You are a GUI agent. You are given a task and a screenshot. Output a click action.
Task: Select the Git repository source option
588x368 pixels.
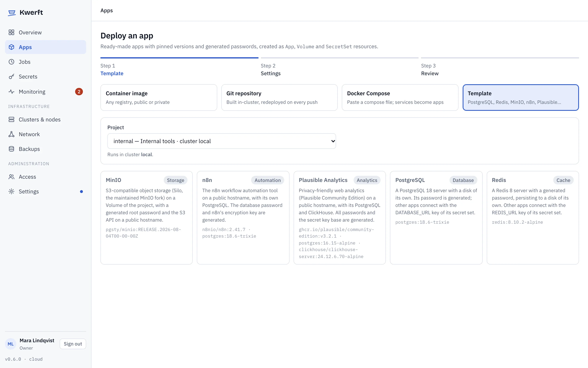click(x=280, y=98)
